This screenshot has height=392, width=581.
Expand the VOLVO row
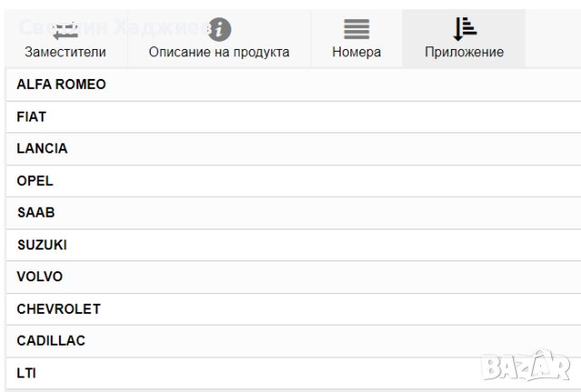(40, 277)
